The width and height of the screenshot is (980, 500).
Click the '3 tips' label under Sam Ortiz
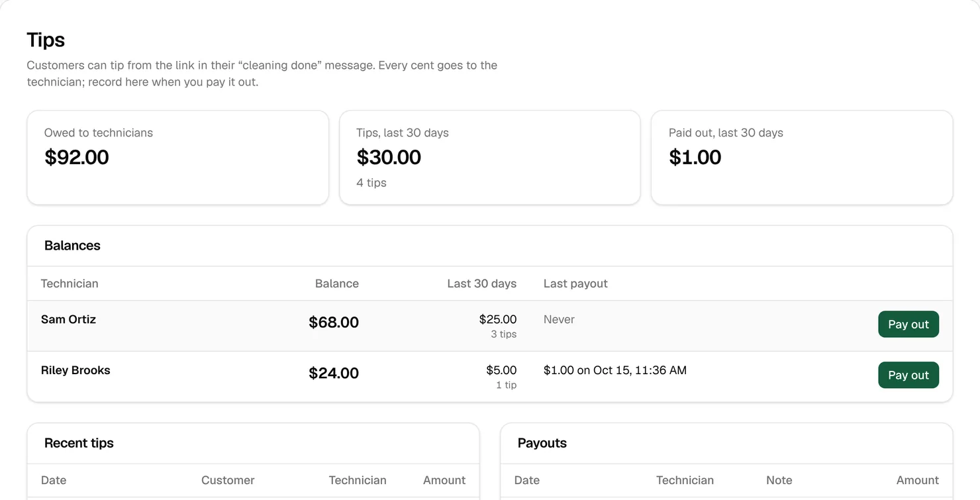click(x=504, y=334)
